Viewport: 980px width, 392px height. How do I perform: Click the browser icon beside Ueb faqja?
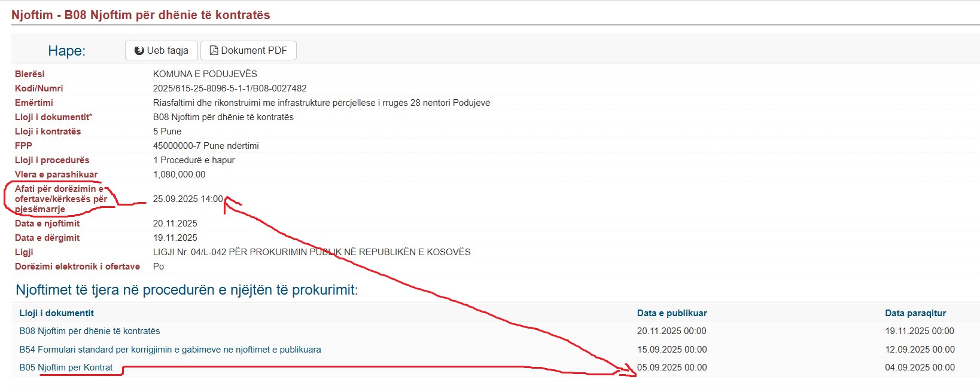tap(139, 51)
